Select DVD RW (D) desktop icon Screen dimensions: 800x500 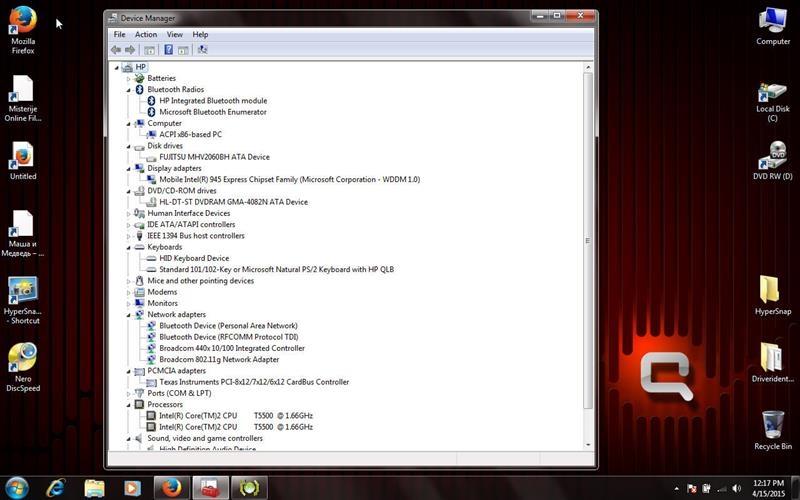point(773,161)
